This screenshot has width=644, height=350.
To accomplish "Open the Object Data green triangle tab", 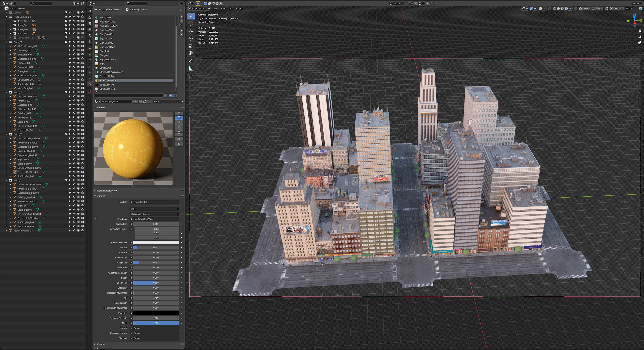I will (90, 78).
